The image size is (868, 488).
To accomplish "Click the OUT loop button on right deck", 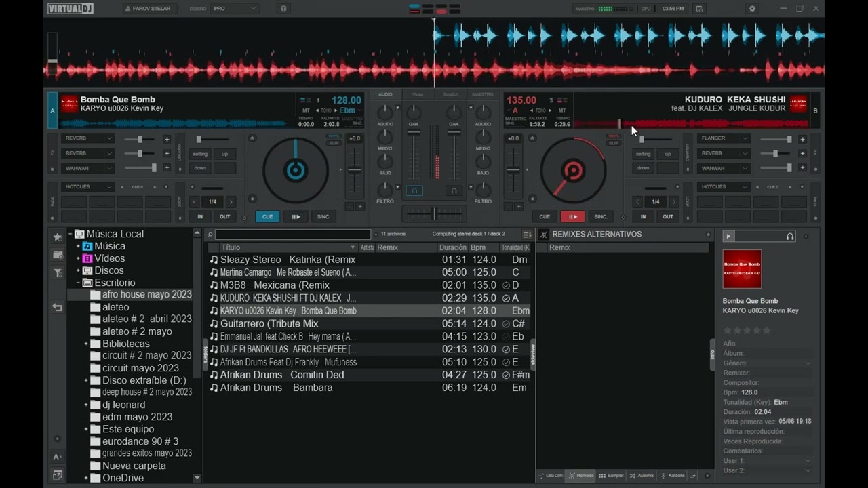I will pos(668,217).
